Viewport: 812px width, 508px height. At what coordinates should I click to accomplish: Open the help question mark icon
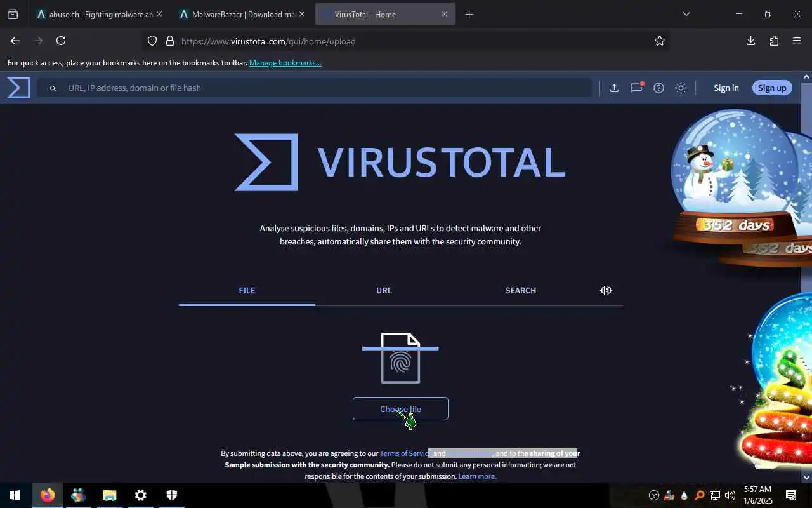[658, 88]
